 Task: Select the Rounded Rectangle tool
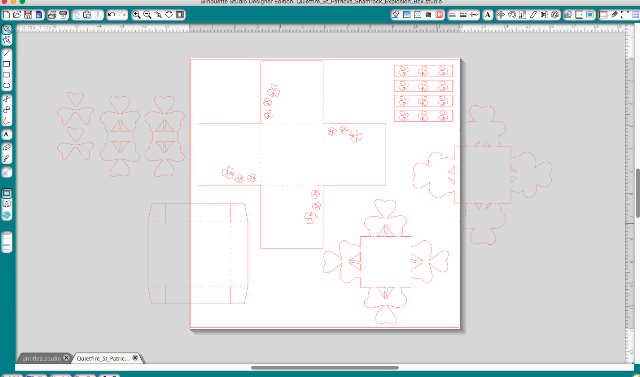pyautogui.click(x=7, y=75)
